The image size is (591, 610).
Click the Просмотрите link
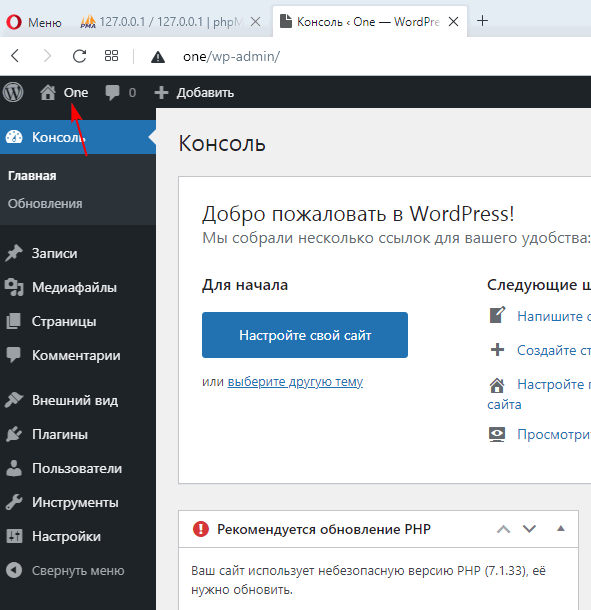click(x=554, y=434)
